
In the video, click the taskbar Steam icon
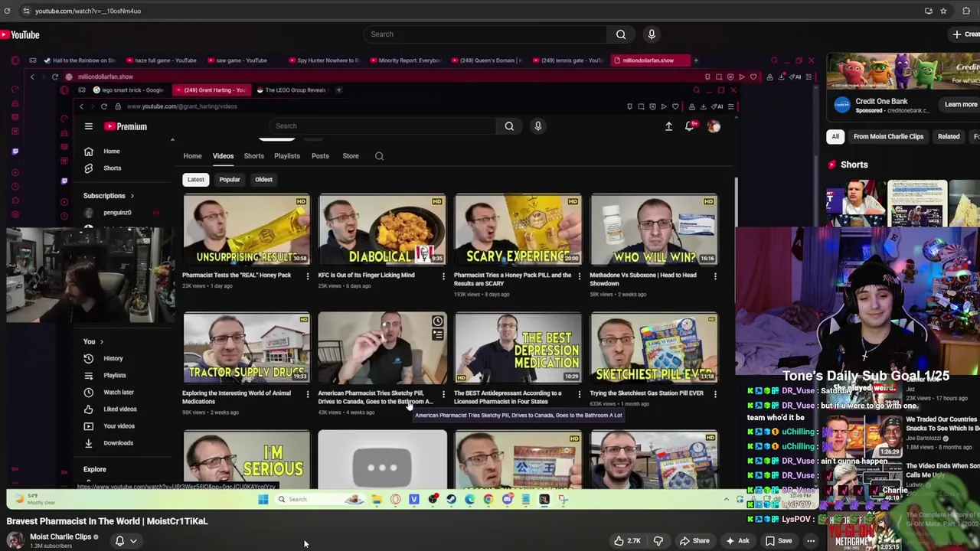click(451, 500)
